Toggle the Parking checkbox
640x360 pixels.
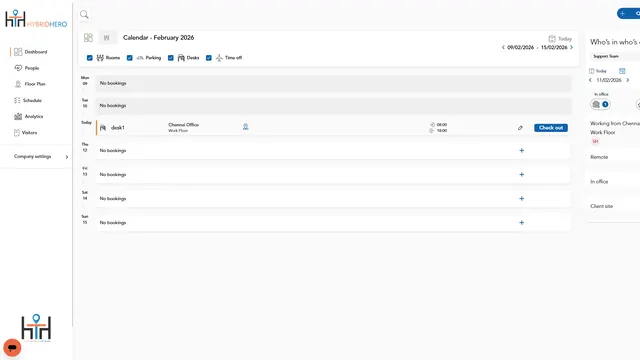tap(130, 58)
